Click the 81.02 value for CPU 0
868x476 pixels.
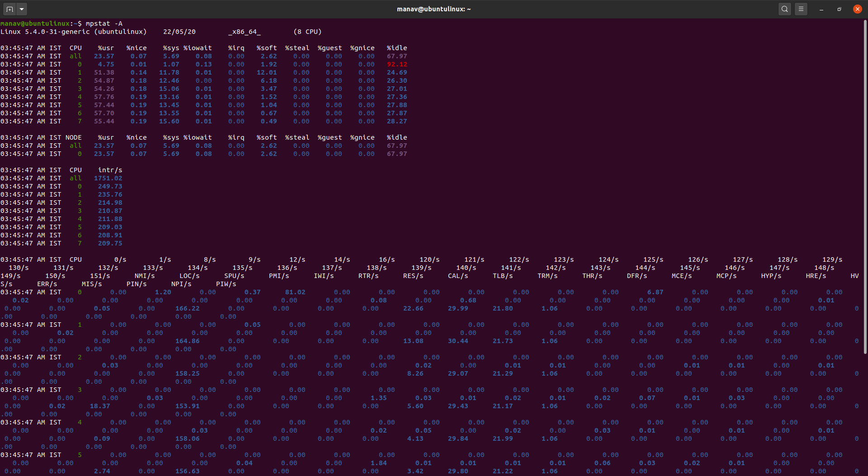[295, 292]
